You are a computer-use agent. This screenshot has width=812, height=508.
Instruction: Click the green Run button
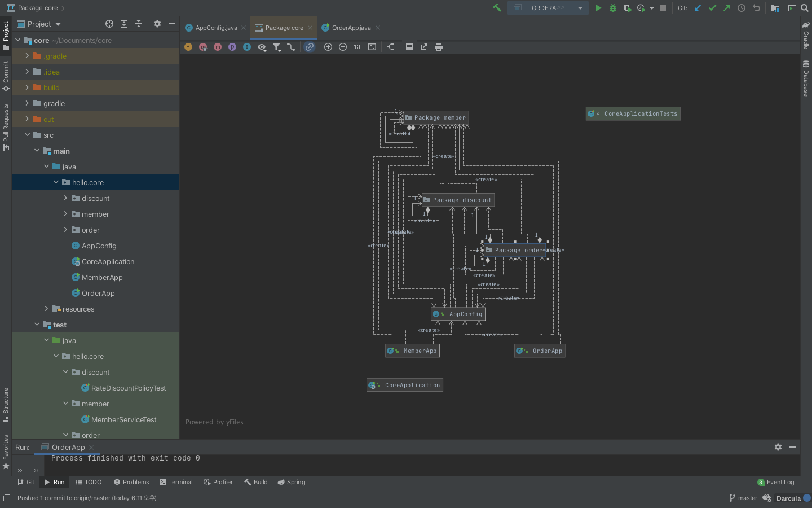[x=598, y=8]
